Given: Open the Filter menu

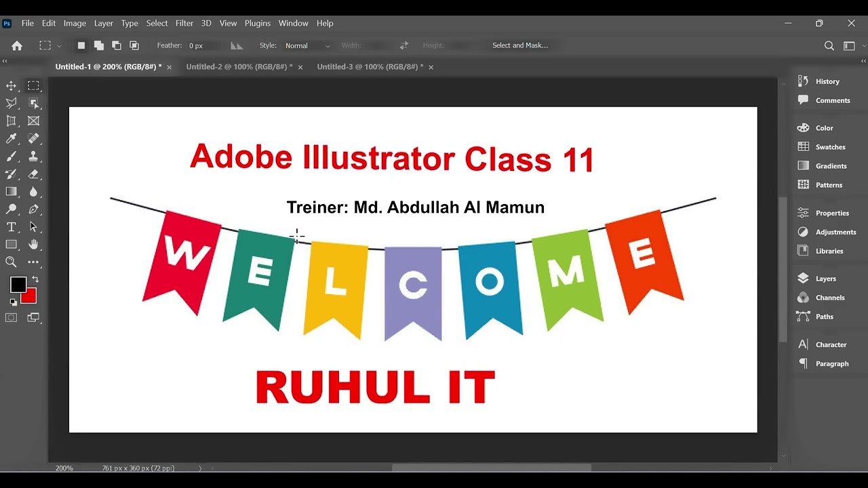Looking at the screenshot, I should pos(184,23).
